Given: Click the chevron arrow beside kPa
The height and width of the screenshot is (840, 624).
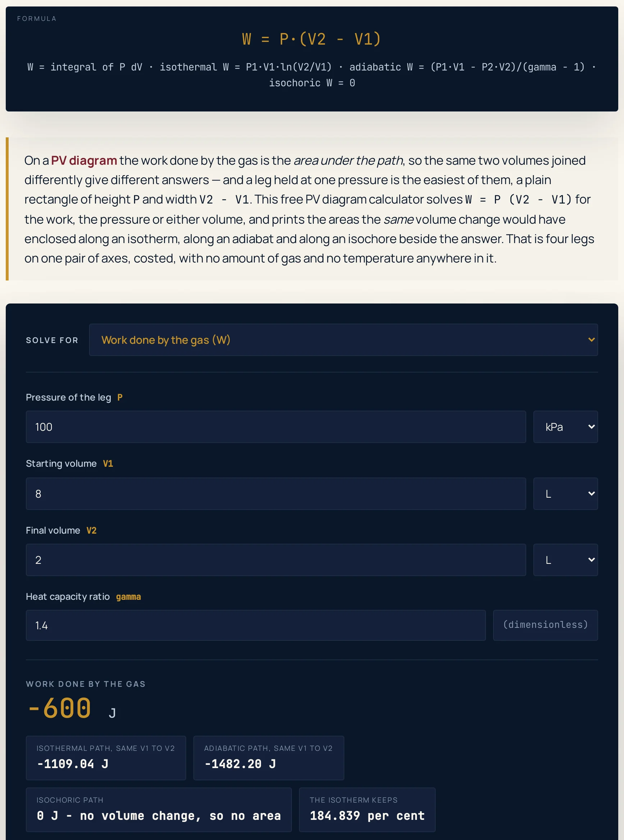Looking at the screenshot, I should point(591,427).
